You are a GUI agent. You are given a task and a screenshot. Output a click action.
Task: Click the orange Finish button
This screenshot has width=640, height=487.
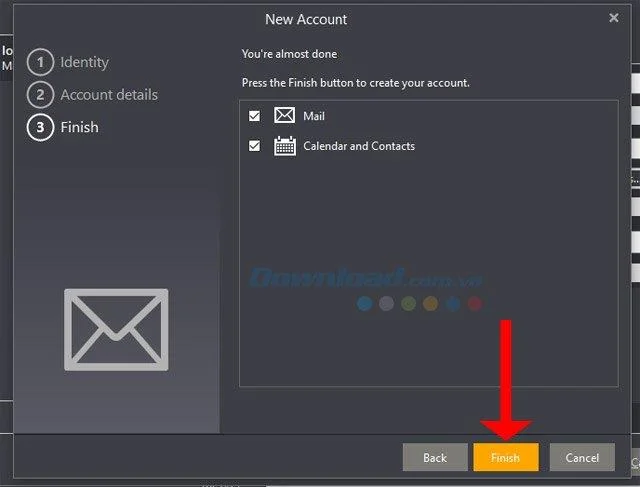coord(506,457)
